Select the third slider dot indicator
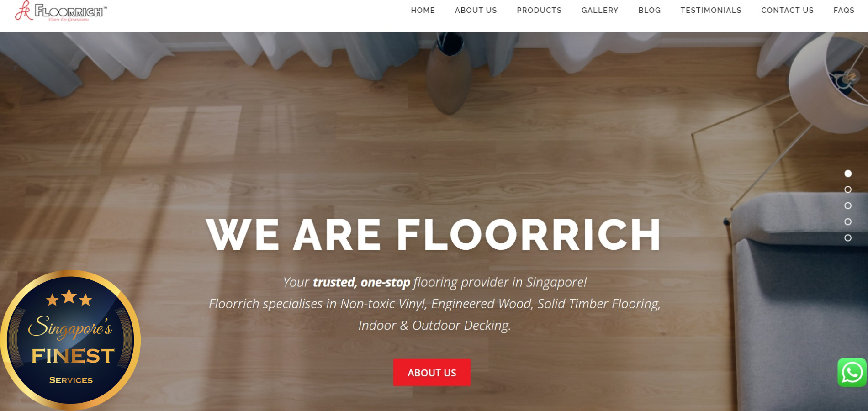Image resolution: width=868 pixels, height=411 pixels. coord(848,206)
